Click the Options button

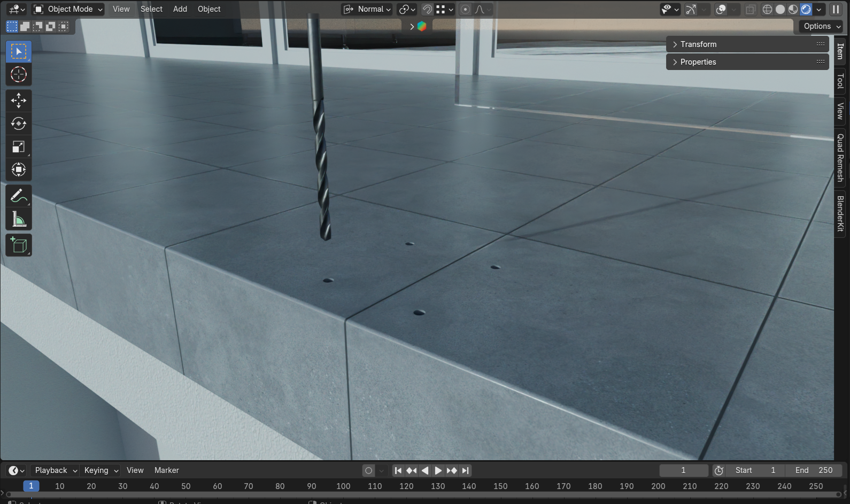click(822, 26)
